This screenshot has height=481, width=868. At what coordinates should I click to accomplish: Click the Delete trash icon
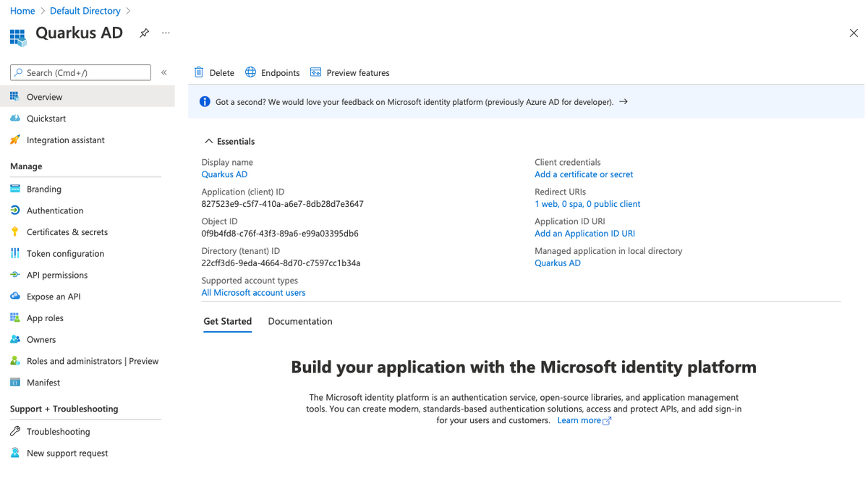199,72
